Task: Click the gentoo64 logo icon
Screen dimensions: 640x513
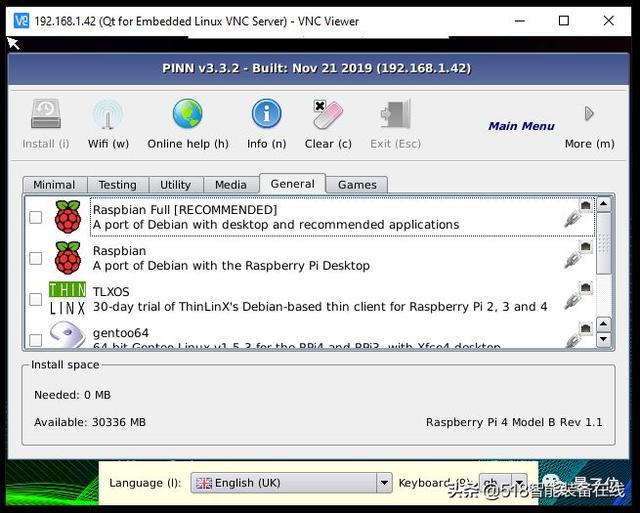Action: tap(67, 335)
